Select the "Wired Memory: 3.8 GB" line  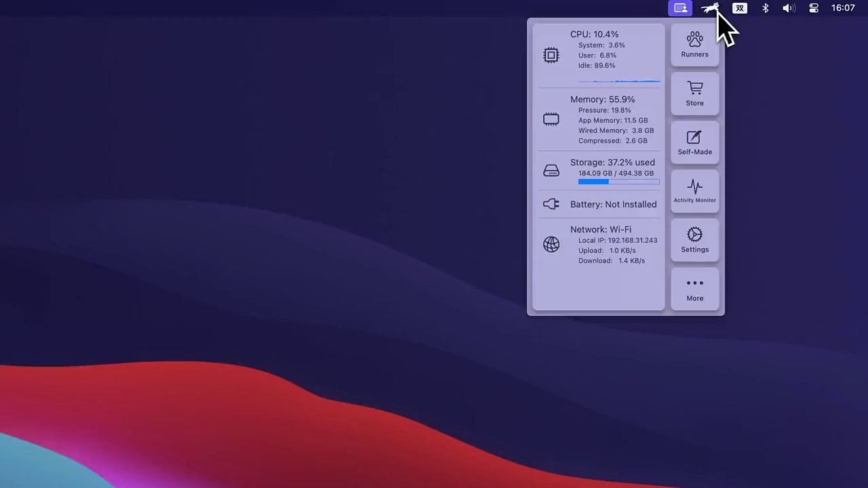click(616, 130)
